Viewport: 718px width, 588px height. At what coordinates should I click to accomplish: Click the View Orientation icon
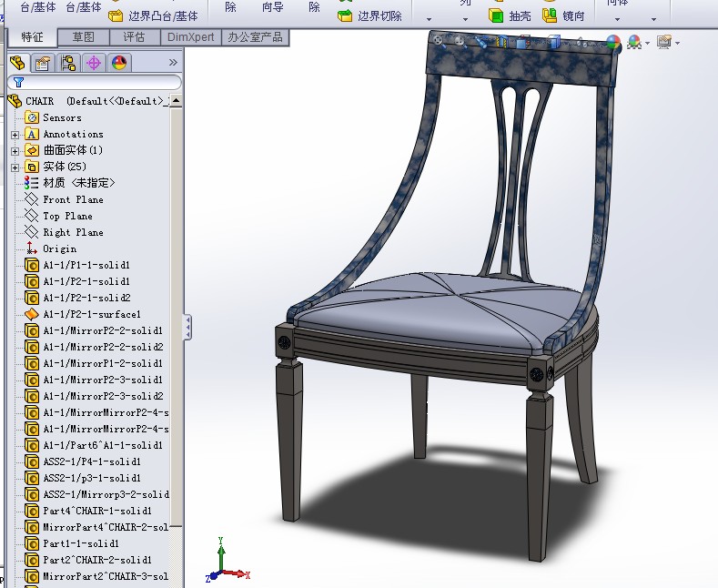524,43
